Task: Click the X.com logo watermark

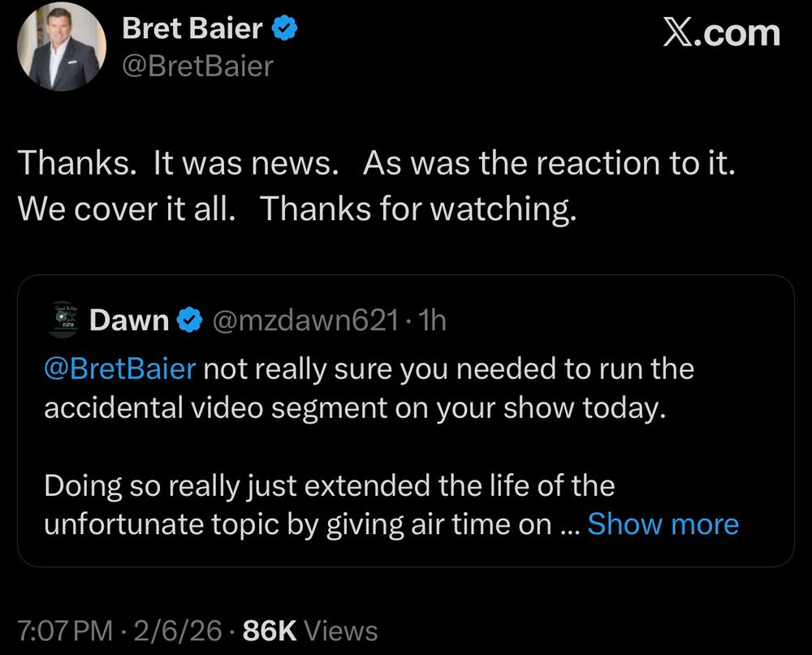Action: pyautogui.click(x=721, y=33)
